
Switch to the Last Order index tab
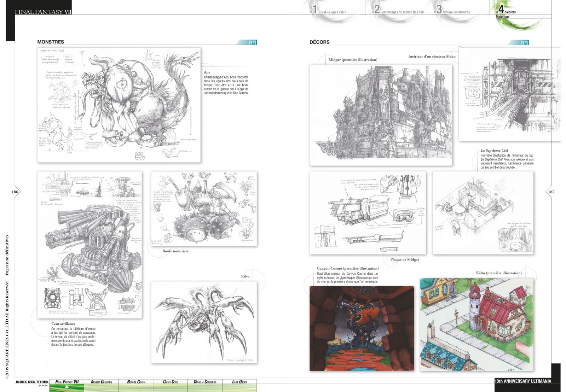click(239, 382)
